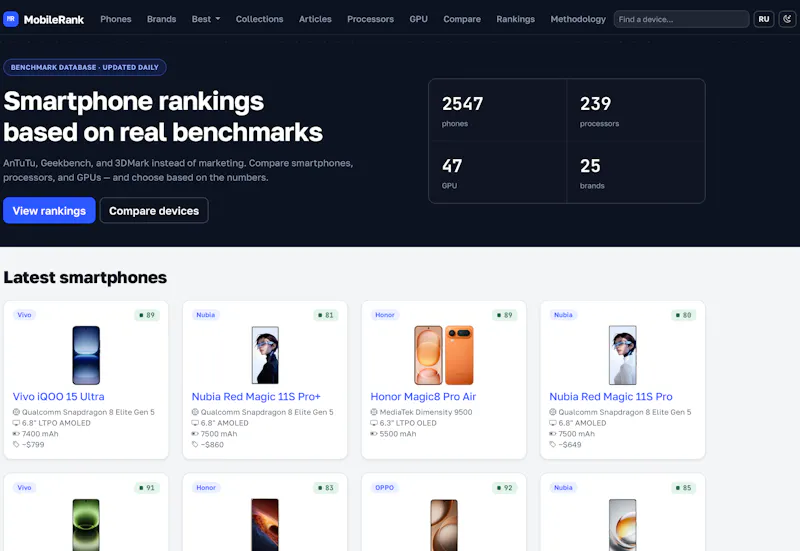Click the 239 processors stat tile
Image resolution: width=800 pixels, height=551 pixels.
click(636, 110)
